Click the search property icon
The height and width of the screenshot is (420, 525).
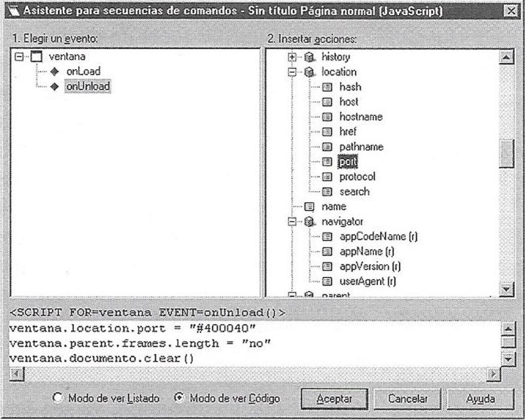tap(327, 192)
